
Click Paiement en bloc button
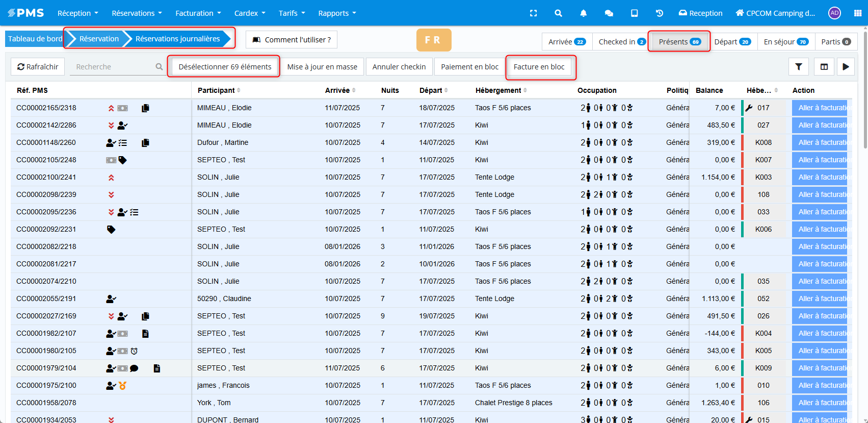[x=469, y=67]
